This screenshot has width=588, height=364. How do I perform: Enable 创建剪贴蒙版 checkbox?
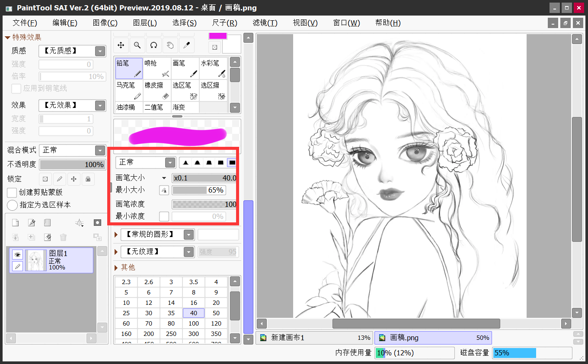pos(13,192)
